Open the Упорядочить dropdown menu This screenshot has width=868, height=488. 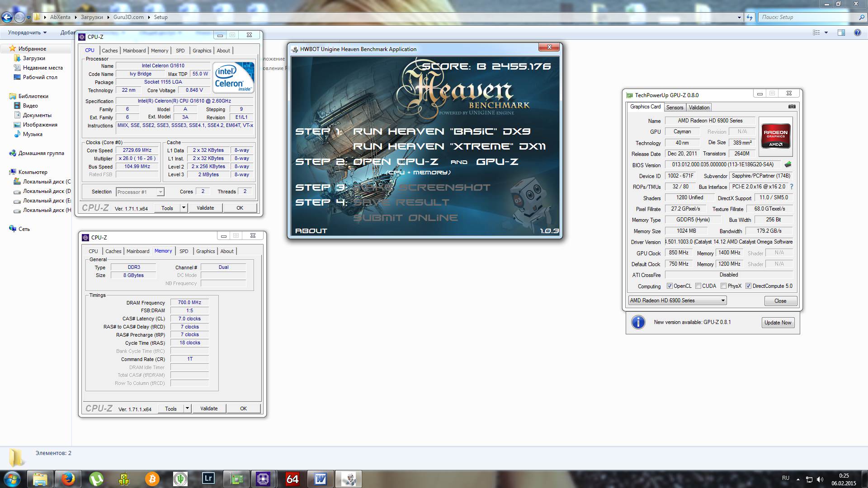click(27, 33)
